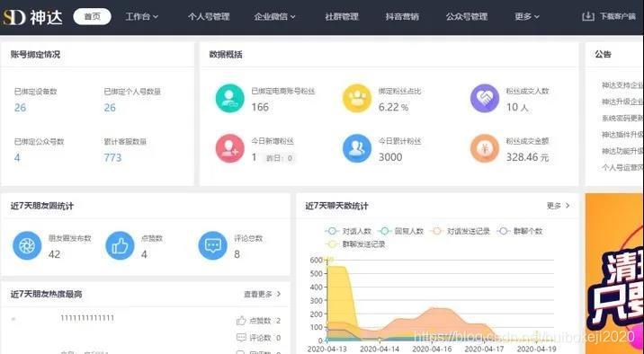
Task: Click 累计客服数量 value 773
Action: coord(112,157)
